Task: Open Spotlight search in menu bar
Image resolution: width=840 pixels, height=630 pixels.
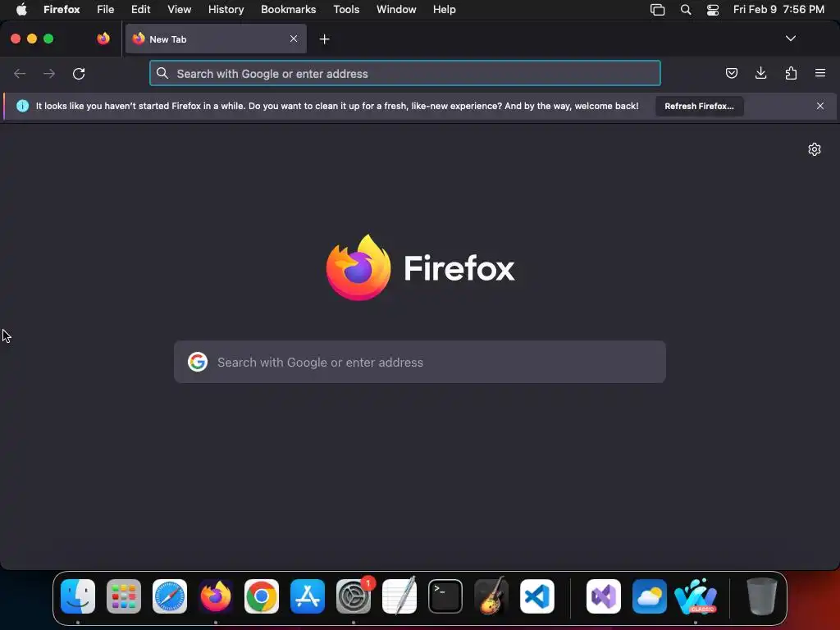Action: point(685,10)
